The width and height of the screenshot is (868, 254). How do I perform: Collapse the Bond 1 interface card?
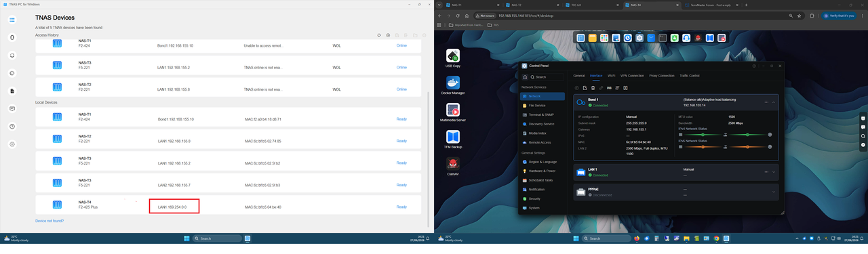[x=774, y=102]
